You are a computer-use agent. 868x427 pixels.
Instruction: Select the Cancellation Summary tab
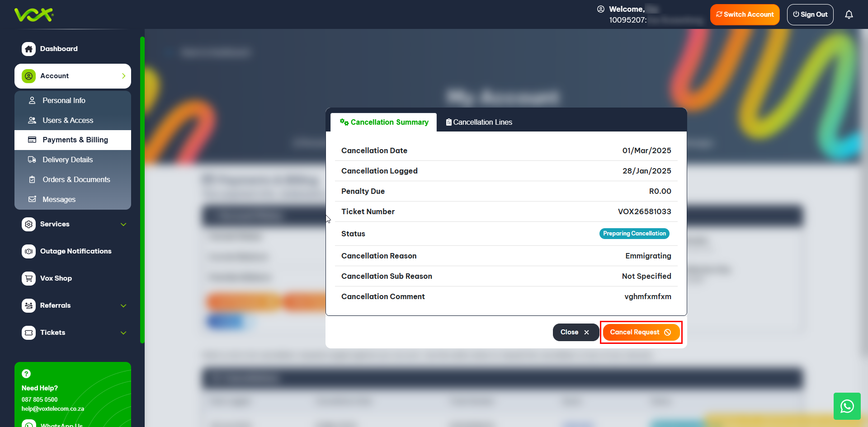pyautogui.click(x=384, y=122)
